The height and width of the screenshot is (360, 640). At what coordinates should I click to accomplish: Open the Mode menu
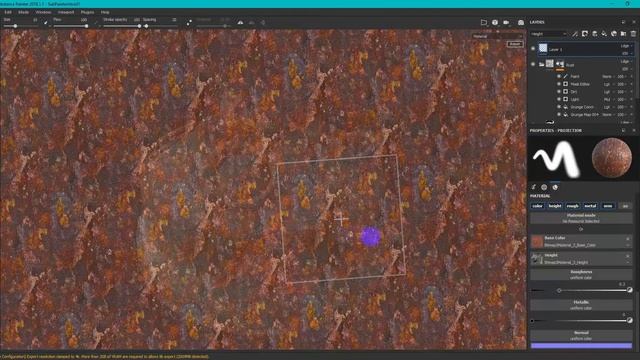point(23,12)
